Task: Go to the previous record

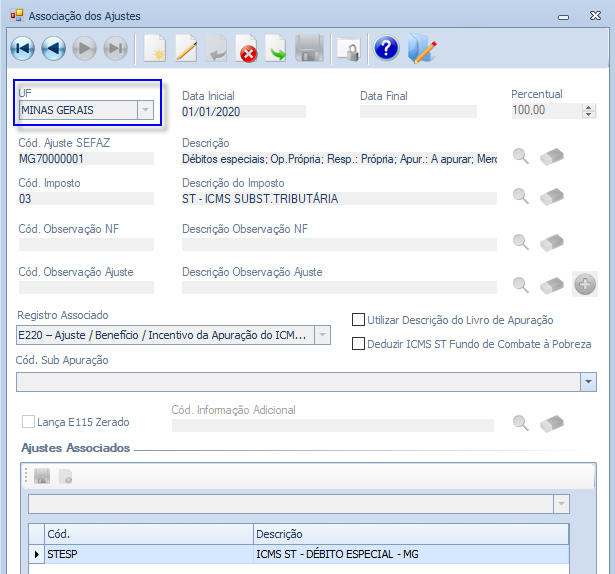Action: pos(53,49)
